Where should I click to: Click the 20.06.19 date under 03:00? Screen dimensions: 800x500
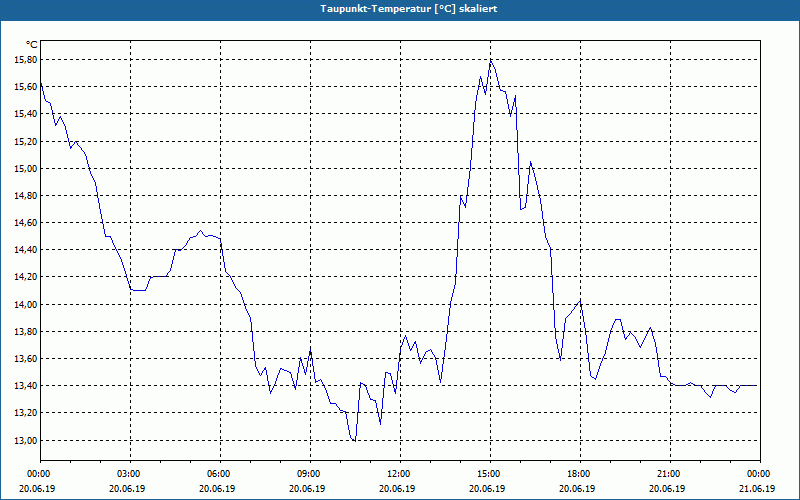point(127,488)
